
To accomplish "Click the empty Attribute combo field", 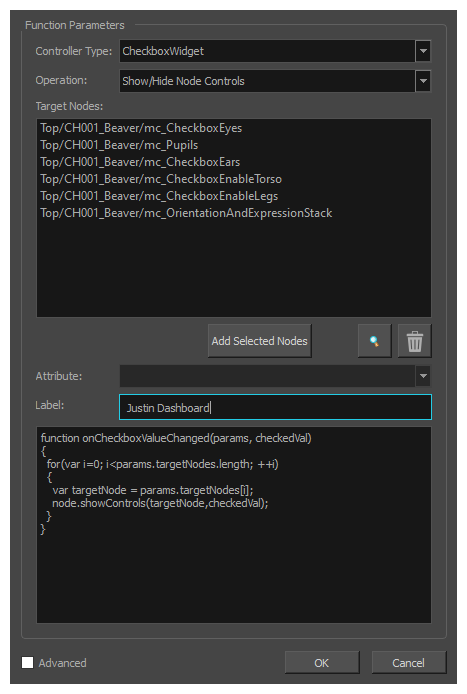I will click(267, 376).
